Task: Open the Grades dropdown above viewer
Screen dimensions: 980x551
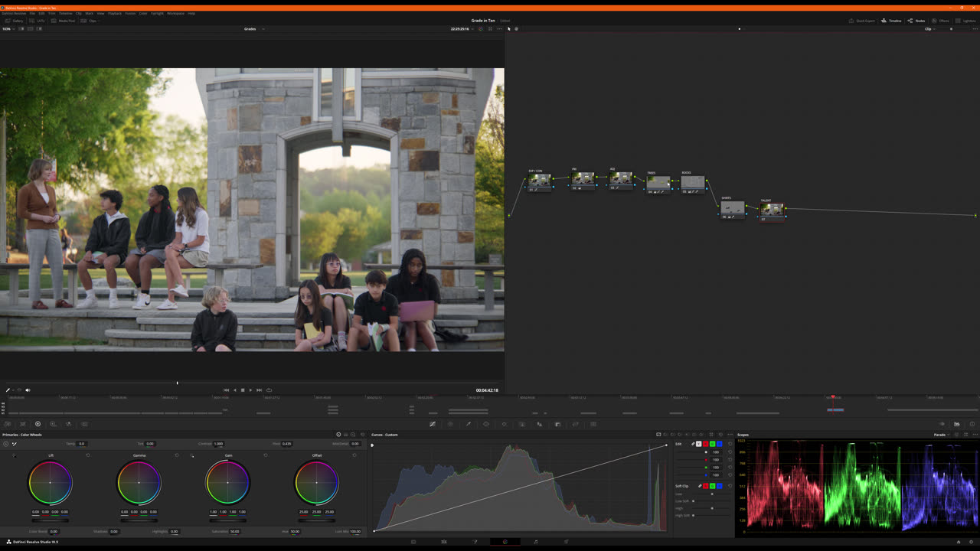Action: click(254, 28)
